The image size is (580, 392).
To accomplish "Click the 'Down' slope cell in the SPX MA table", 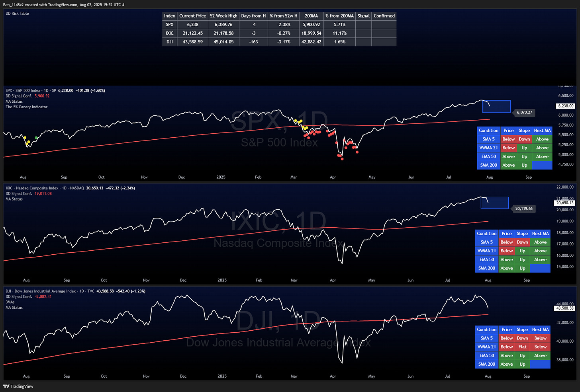I will [x=524, y=139].
